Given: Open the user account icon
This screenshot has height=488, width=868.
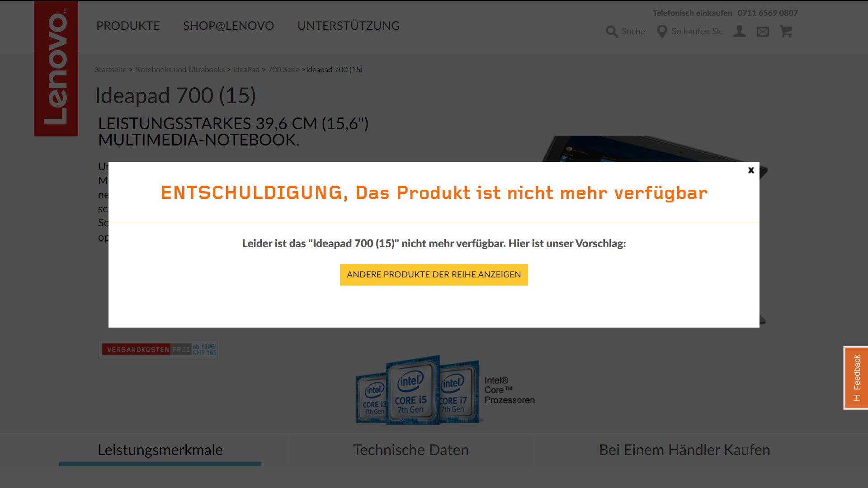Looking at the screenshot, I should (x=740, y=32).
